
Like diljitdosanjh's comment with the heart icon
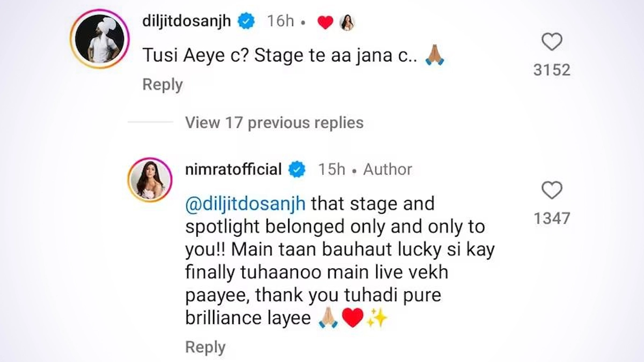click(x=552, y=42)
